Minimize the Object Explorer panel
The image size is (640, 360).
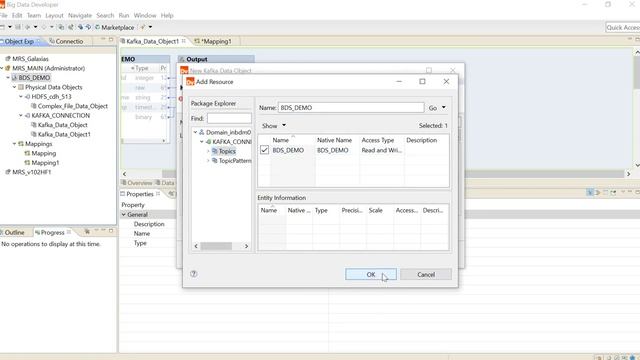click(103, 40)
